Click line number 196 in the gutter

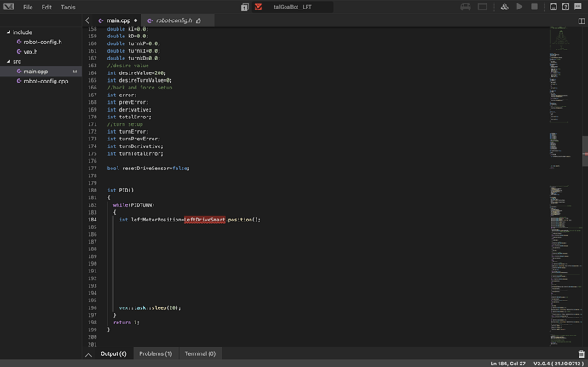[92, 307]
